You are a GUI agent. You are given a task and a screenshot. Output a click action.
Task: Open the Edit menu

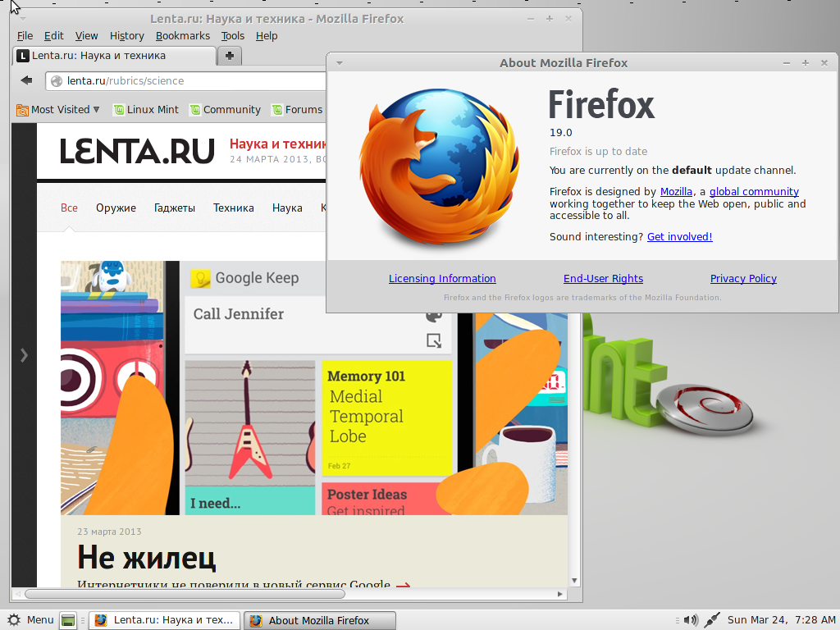53,36
